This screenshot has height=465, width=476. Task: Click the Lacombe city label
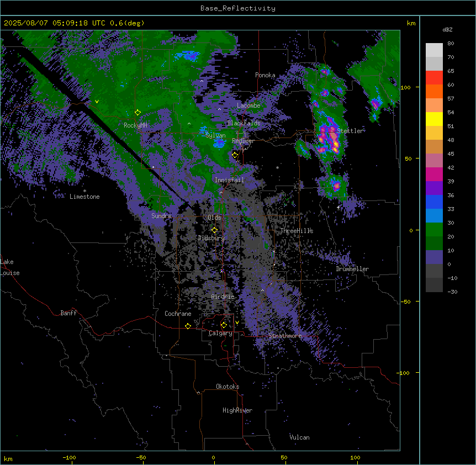click(x=248, y=105)
